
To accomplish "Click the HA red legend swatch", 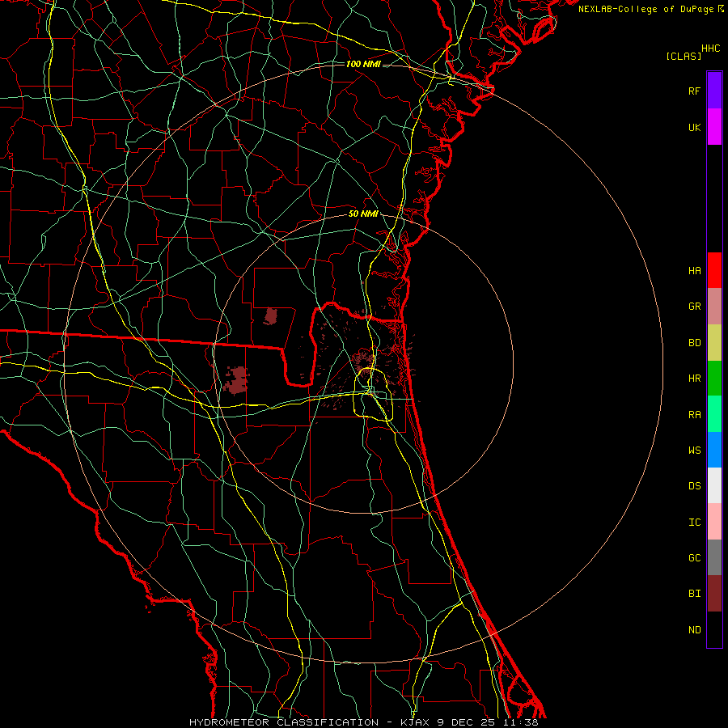I will click(714, 270).
